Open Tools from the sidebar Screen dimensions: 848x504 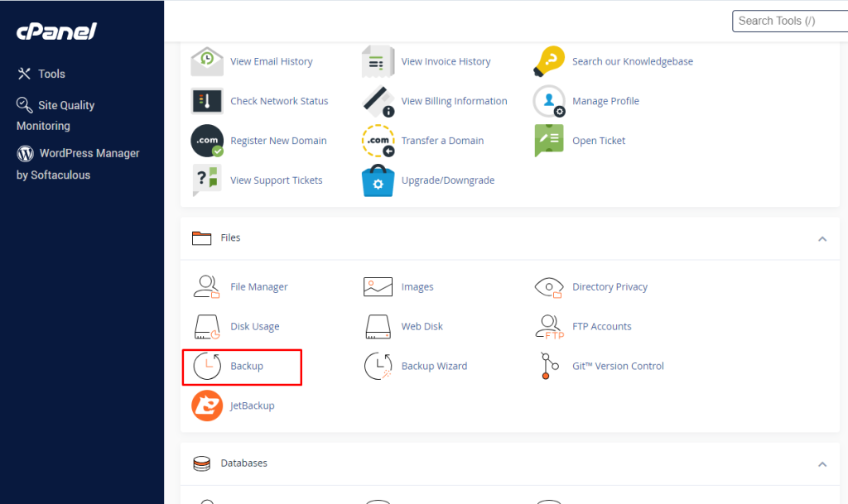(50, 74)
